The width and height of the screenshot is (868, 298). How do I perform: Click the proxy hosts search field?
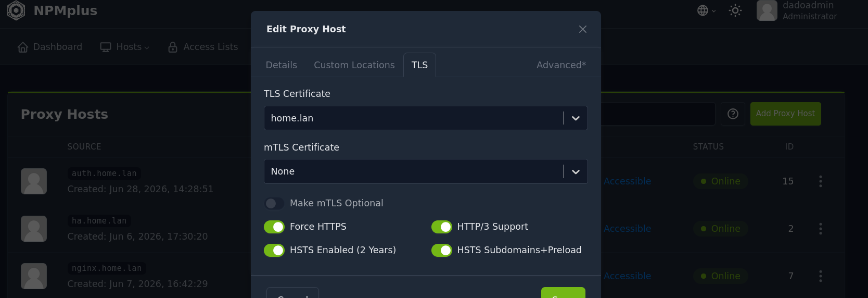tap(658, 114)
